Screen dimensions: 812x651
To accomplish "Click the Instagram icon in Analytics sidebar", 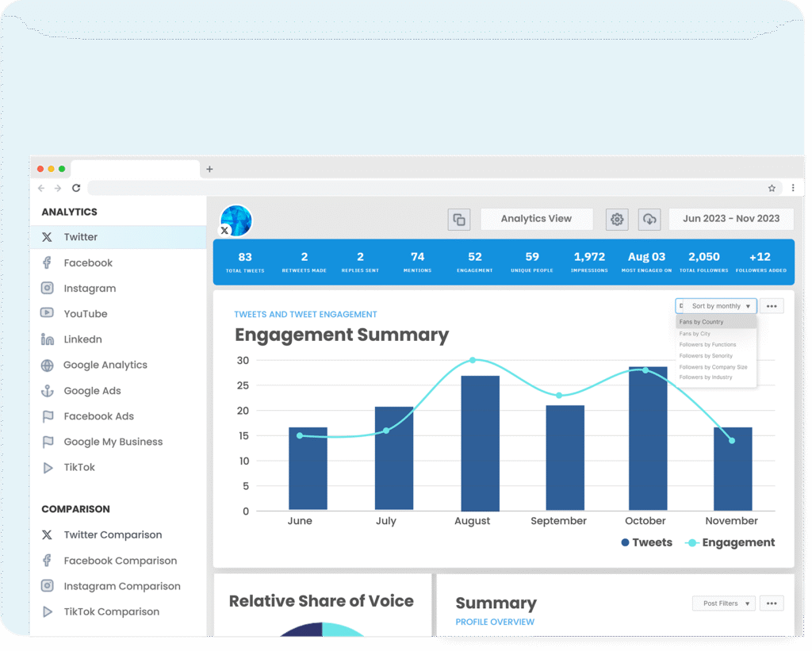I will [x=48, y=289].
